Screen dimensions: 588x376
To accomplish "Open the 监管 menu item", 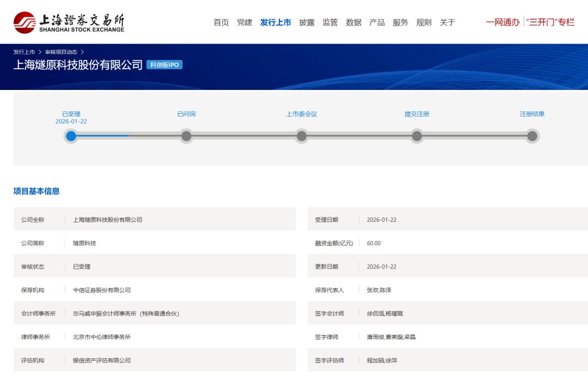I will [332, 22].
